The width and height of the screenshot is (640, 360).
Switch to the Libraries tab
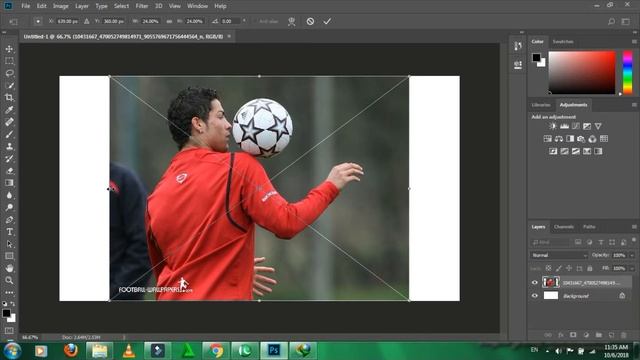541,105
